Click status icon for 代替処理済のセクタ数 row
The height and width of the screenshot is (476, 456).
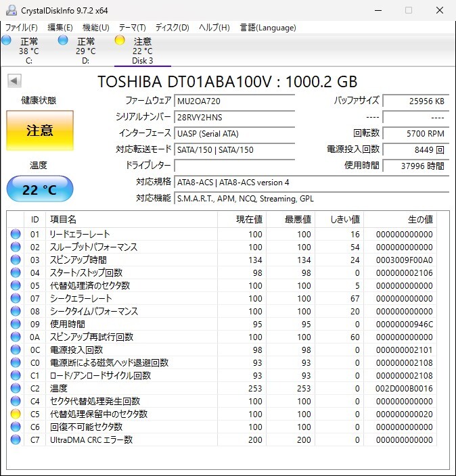pos(16,285)
